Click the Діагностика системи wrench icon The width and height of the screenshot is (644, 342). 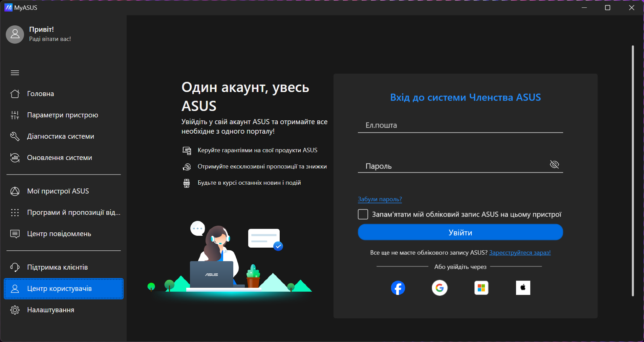(15, 136)
